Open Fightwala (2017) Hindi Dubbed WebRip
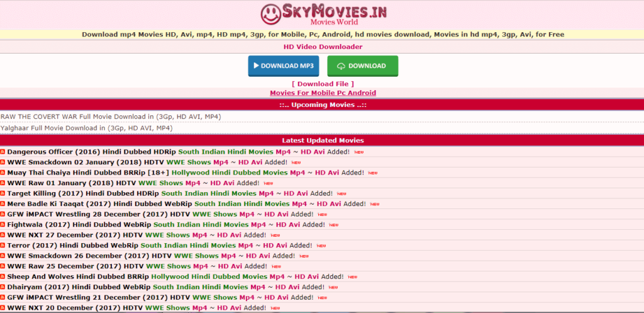The height and width of the screenshot is (313, 644). (x=79, y=225)
